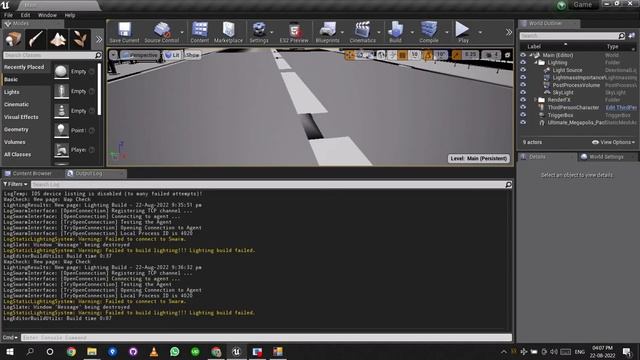Select the Paint mode brush icon
This screenshot has width=640, height=360.
pyautogui.click(x=36, y=39)
